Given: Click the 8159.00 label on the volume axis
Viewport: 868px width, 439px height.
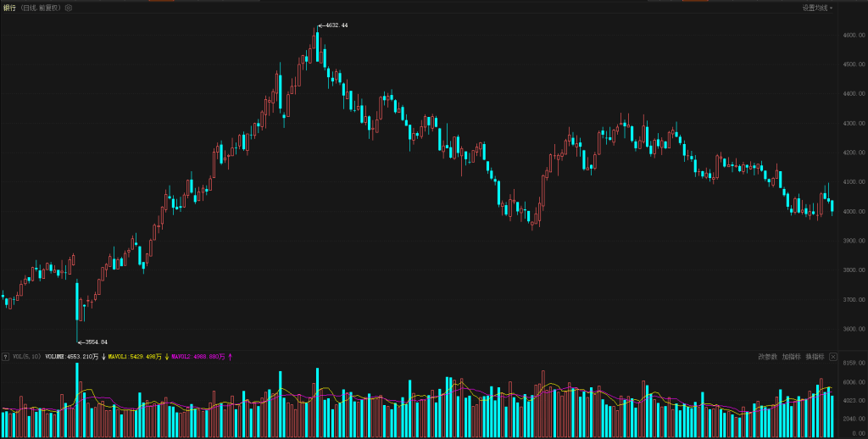Looking at the screenshot, I should point(852,364).
